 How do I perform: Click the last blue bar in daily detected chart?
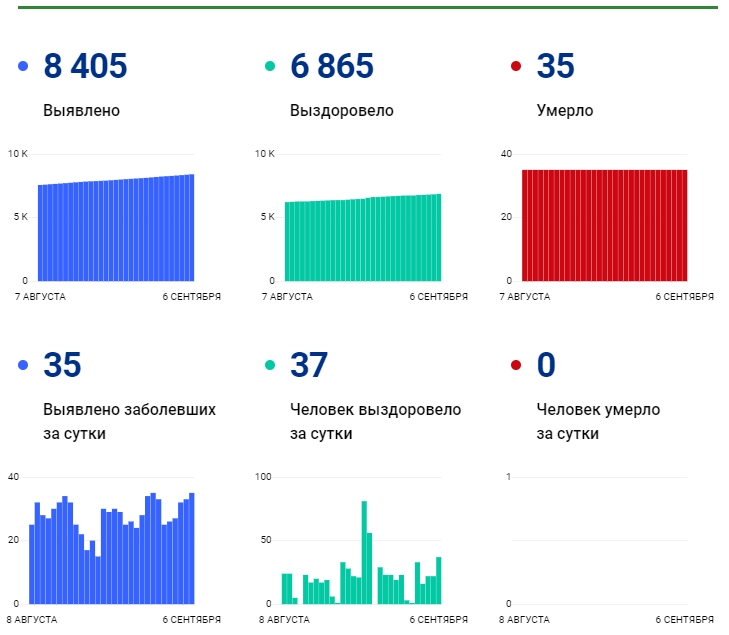pos(192,549)
